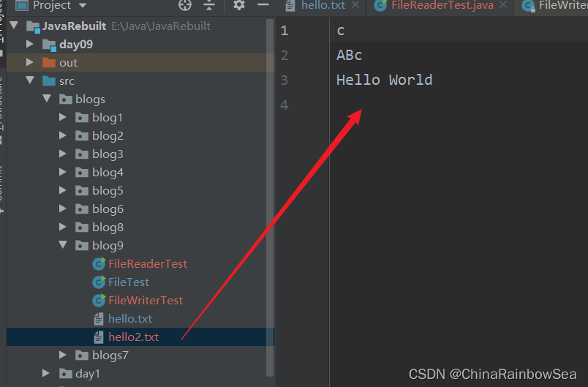588x387 pixels.
Task: Open the Project panel settings gear
Action: click(x=239, y=5)
